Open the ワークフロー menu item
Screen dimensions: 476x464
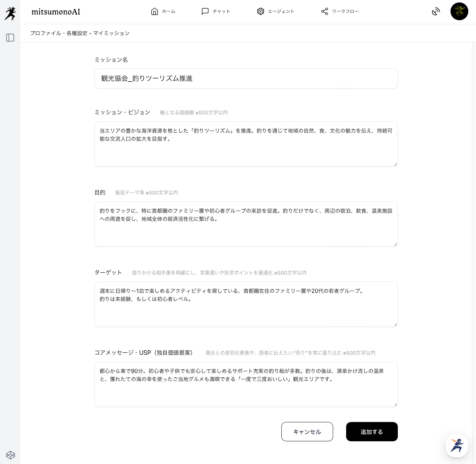345,11
